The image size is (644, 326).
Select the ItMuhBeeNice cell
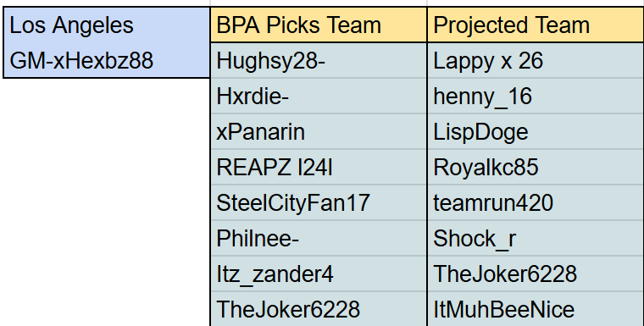coord(536,309)
